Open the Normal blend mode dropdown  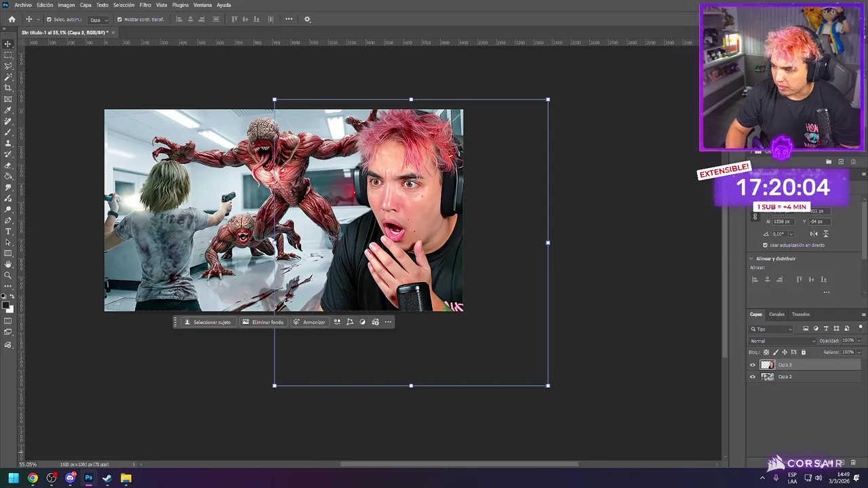point(783,341)
